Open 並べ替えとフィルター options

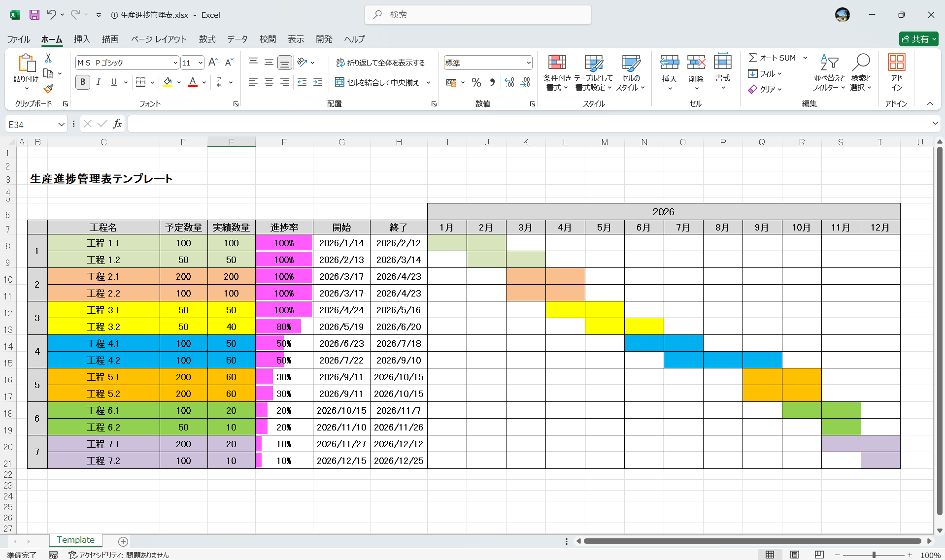(x=829, y=72)
